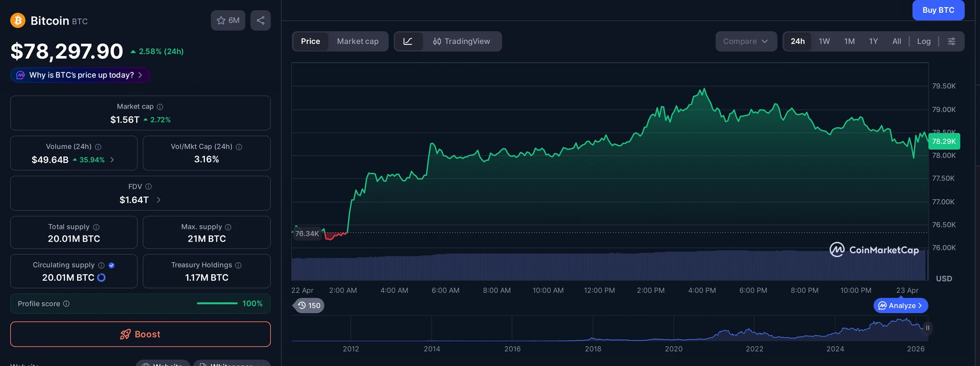This screenshot has width=980, height=366.
Task: Click the Profile score progress bar
Action: pos(217,303)
